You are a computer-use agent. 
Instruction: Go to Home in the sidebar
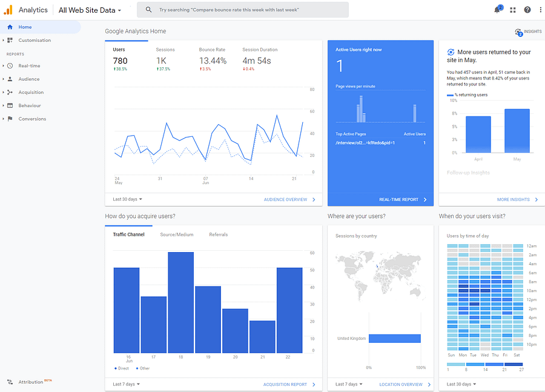(41, 27)
